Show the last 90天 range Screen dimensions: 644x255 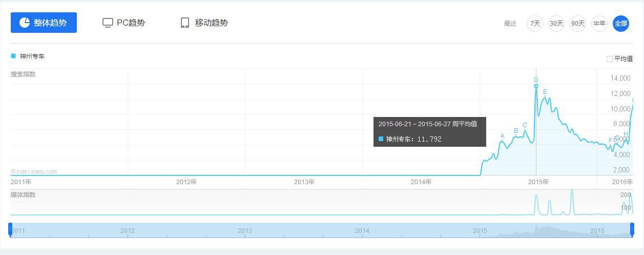(578, 24)
